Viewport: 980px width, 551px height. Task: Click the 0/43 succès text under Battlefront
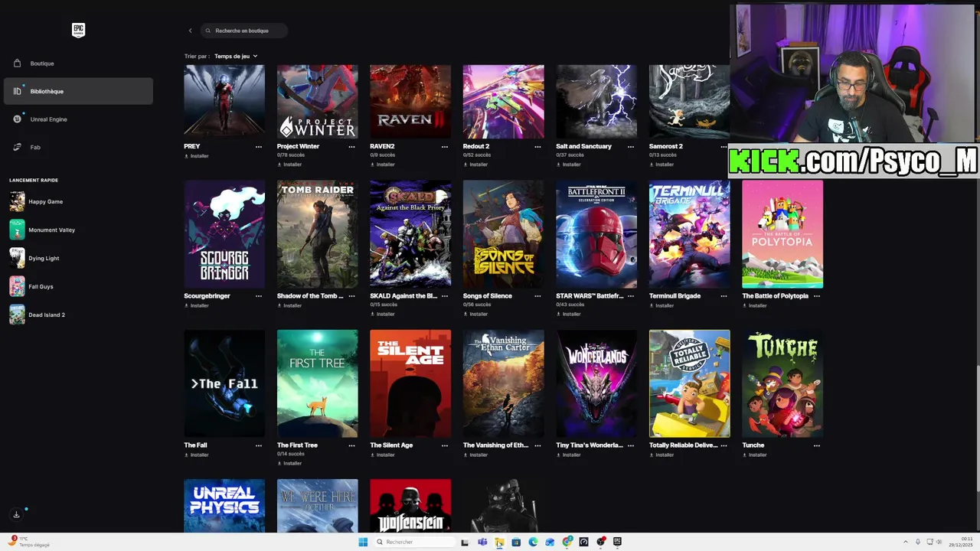pos(570,305)
